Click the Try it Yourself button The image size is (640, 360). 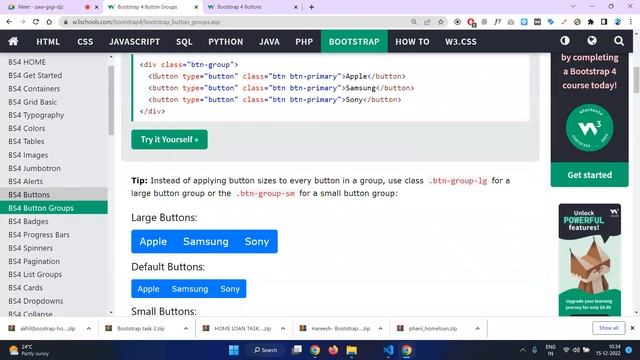169,140
